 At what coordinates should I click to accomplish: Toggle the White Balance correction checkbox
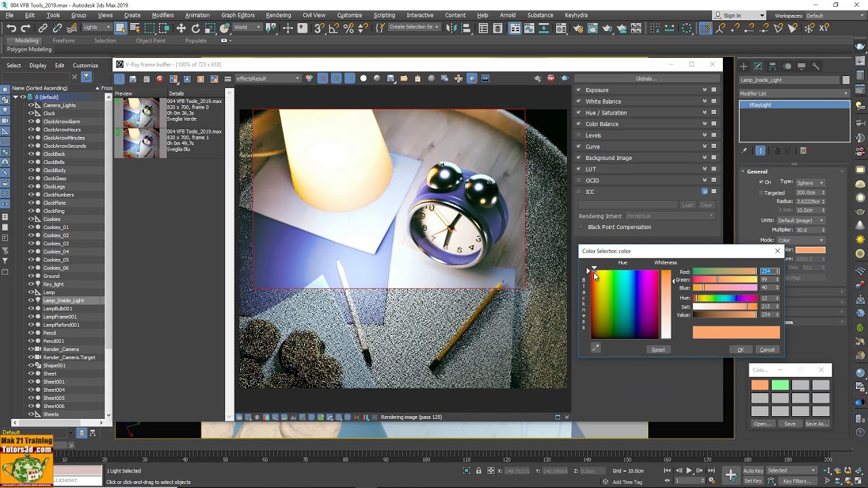(578, 102)
